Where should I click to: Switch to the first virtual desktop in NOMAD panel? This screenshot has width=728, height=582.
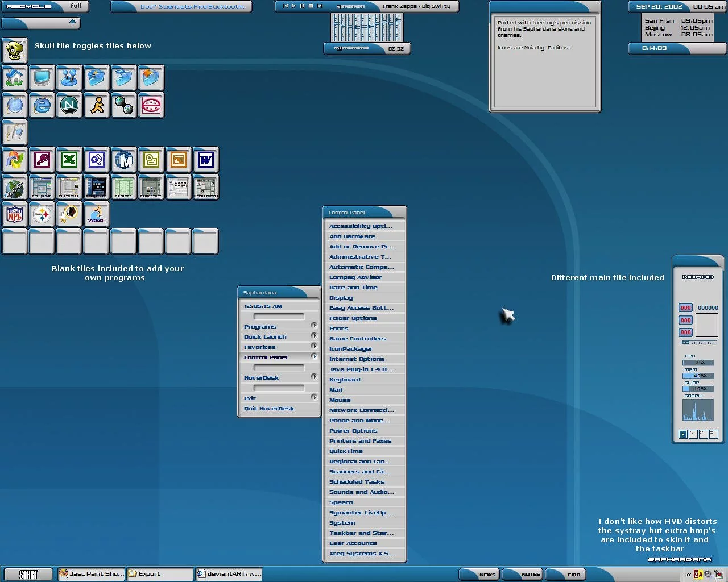(x=683, y=434)
